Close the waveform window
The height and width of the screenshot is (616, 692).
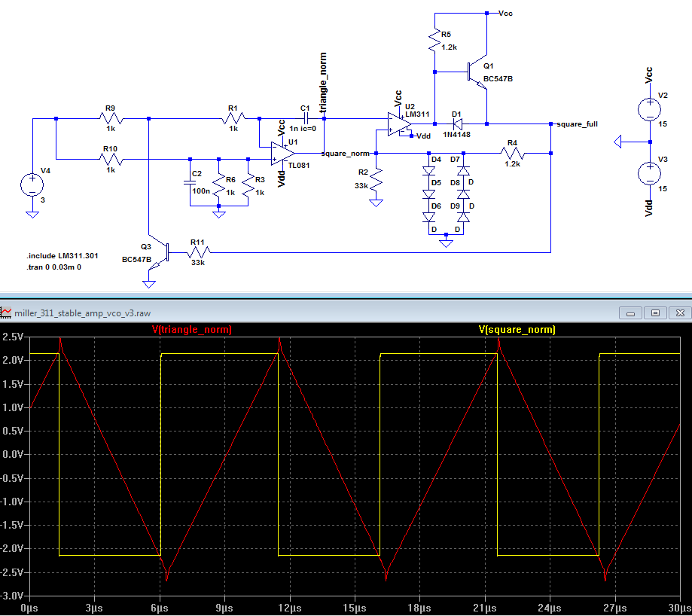680,313
